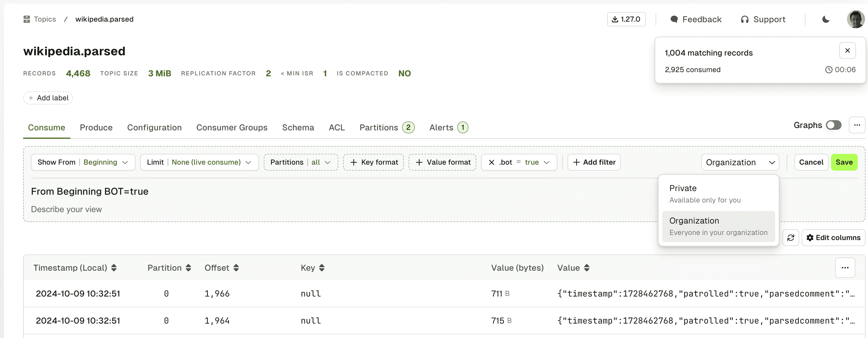This screenshot has height=338, width=868.
Task: Click Cancel to discard the view
Action: (811, 162)
